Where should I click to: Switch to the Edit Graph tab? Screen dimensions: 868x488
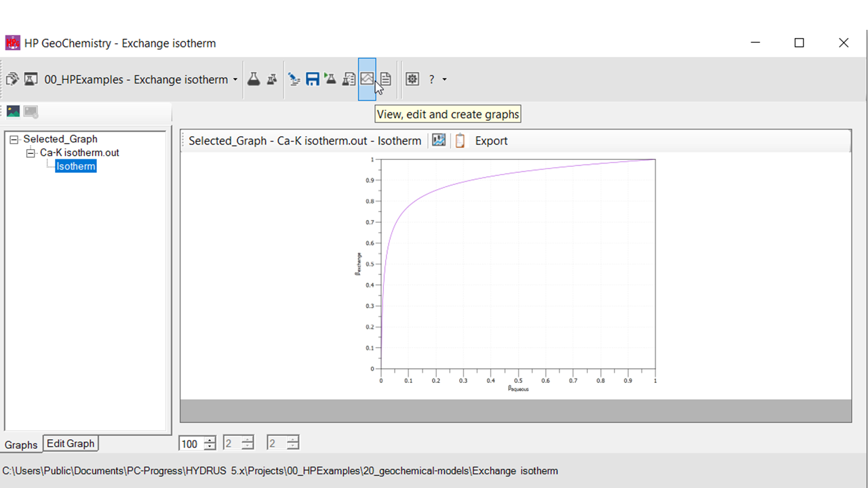click(x=71, y=443)
